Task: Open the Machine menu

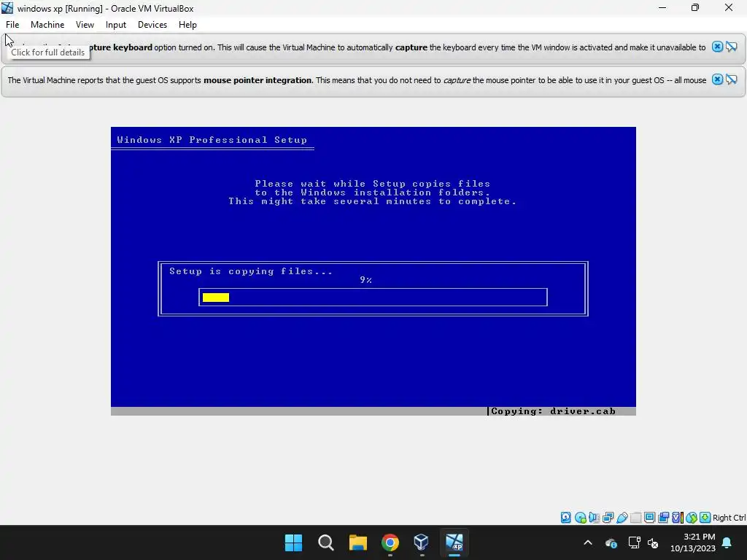Action: [x=47, y=25]
